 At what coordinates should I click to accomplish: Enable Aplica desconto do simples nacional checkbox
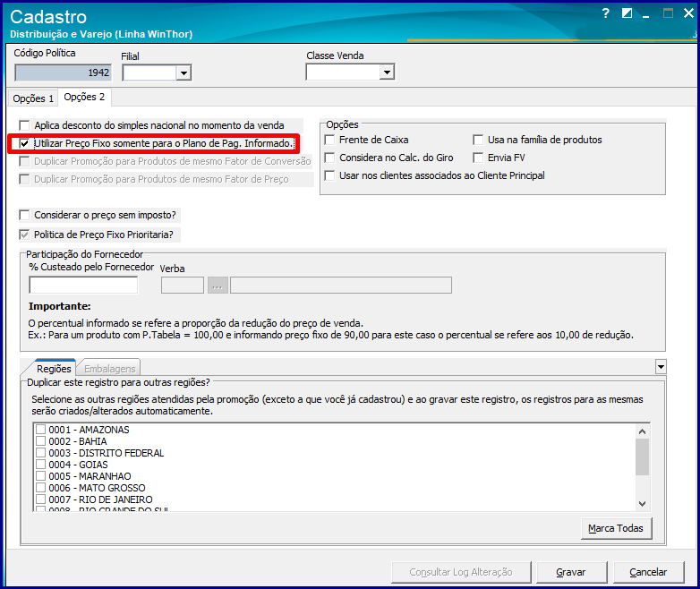pyautogui.click(x=24, y=125)
